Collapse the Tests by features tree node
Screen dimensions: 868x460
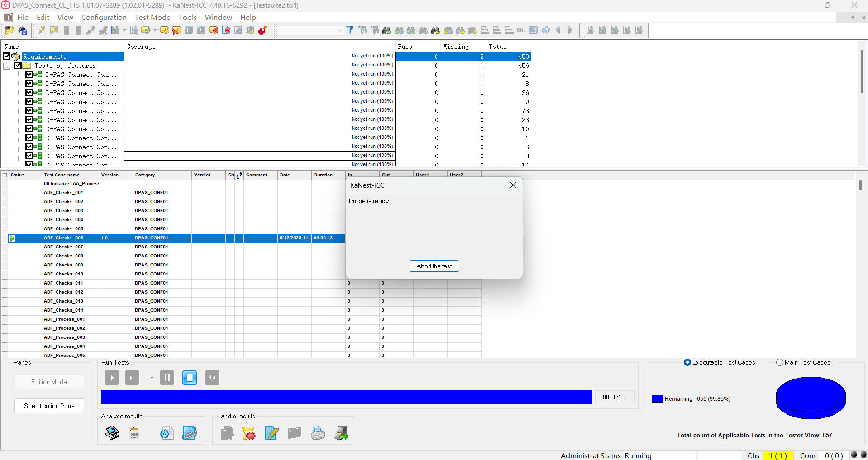coord(7,66)
